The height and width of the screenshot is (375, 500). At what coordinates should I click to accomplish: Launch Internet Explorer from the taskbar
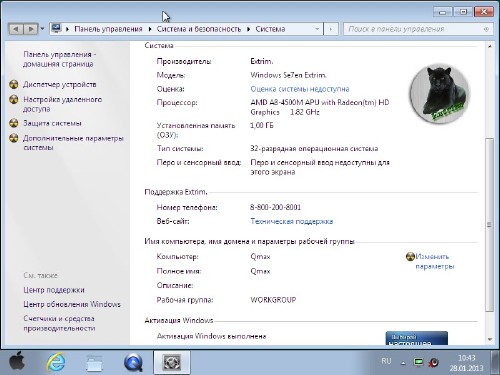pos(56,362)
